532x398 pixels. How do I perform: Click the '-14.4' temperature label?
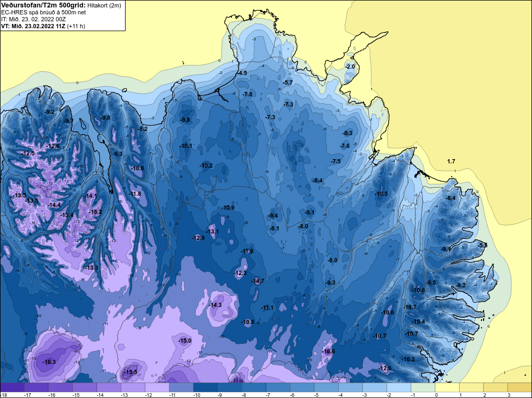pos(54,205)
